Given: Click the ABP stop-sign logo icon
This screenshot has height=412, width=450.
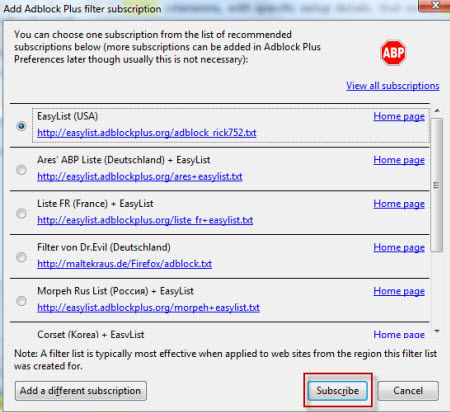Looking at the screenshot, I should (393, 53).
